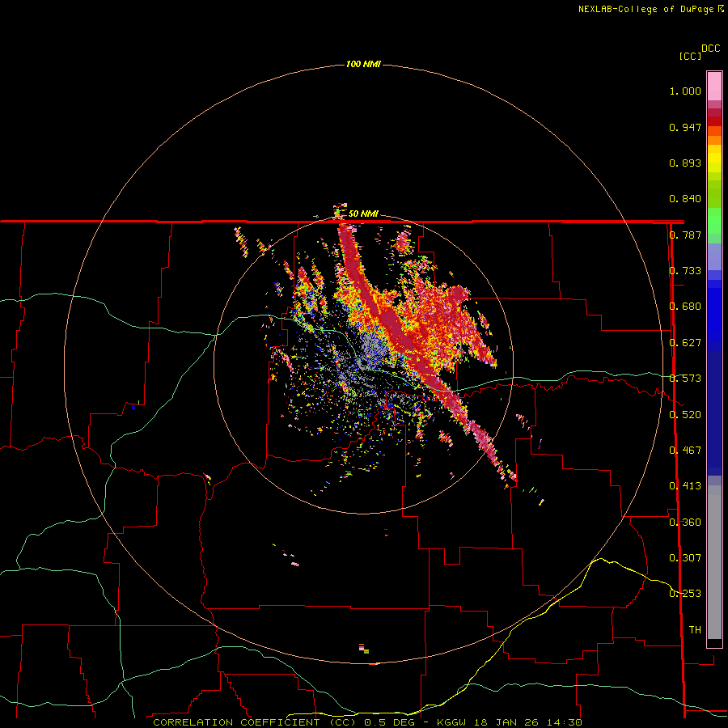
Task: Click the gray lower segment of the color bar
Action: [714, 562]
